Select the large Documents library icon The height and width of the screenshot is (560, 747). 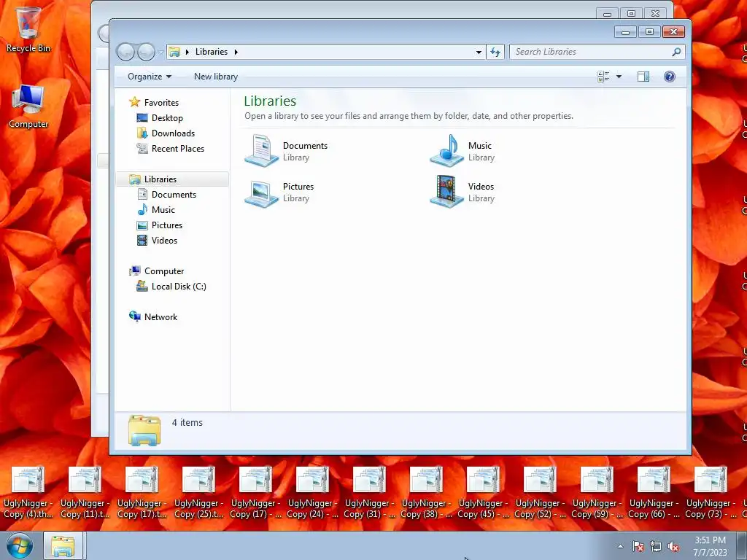click(x=262, y=150)
